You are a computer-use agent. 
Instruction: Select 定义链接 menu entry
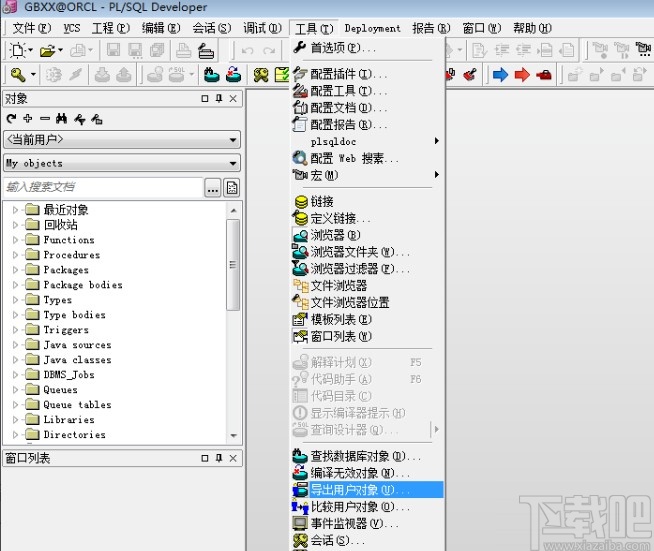(x=367, y=219)
